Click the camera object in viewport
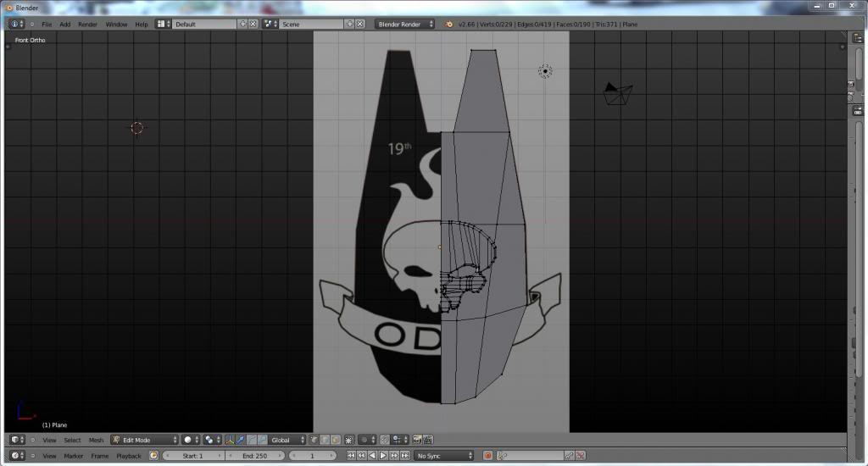The image size is (868, 466). [617, 93]
